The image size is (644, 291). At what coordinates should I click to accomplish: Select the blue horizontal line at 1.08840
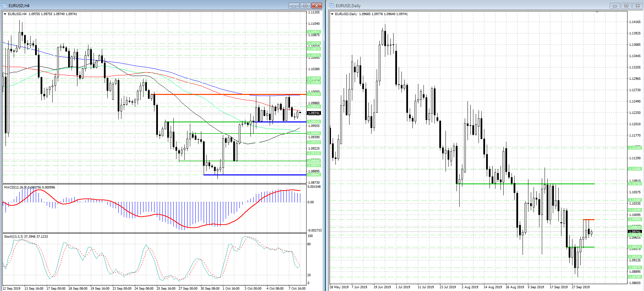coord(255,175)
